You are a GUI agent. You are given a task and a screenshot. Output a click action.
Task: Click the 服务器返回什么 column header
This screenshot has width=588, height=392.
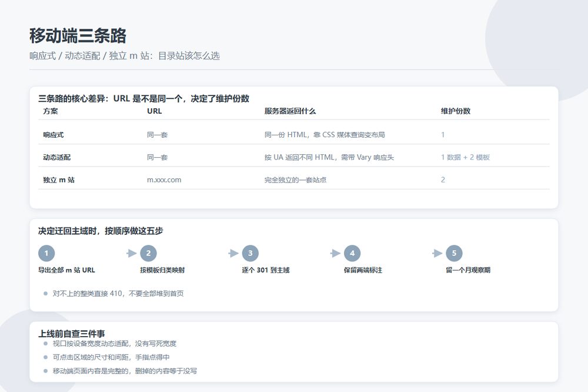(x=290, y=111)
